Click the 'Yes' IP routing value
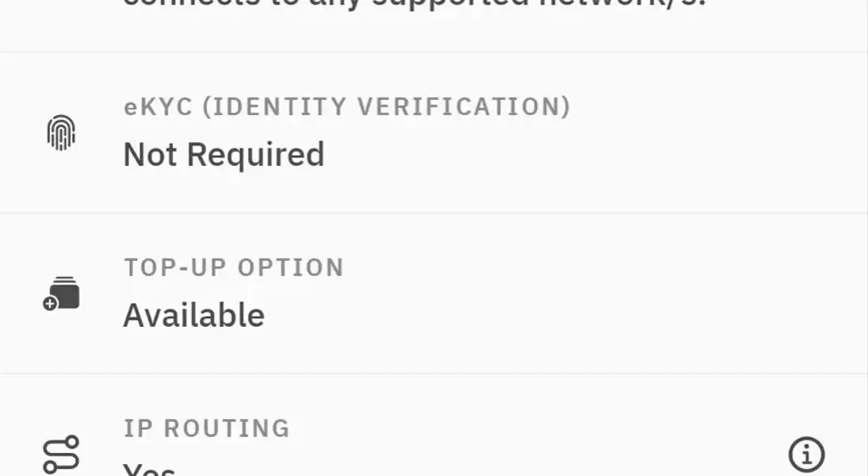 [150, 469]
